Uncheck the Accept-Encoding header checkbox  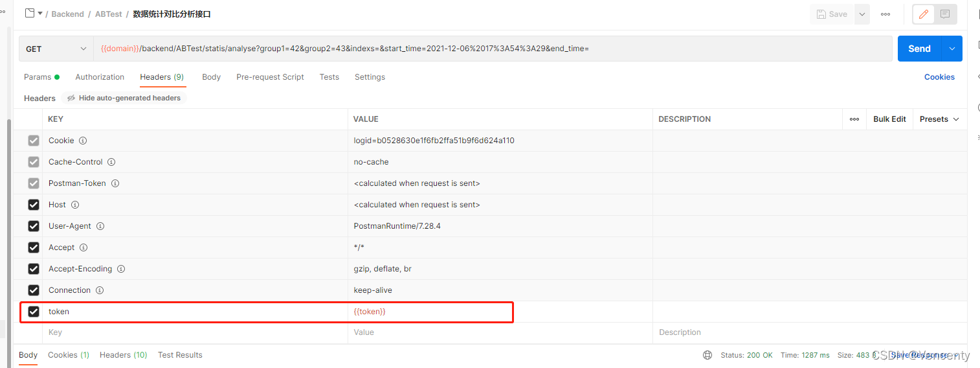coord(34,269)
